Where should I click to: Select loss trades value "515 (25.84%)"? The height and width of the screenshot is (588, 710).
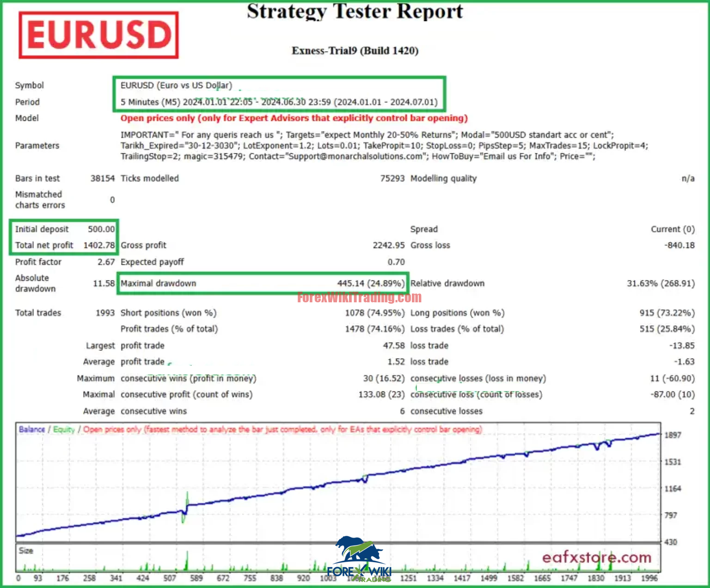667,329
